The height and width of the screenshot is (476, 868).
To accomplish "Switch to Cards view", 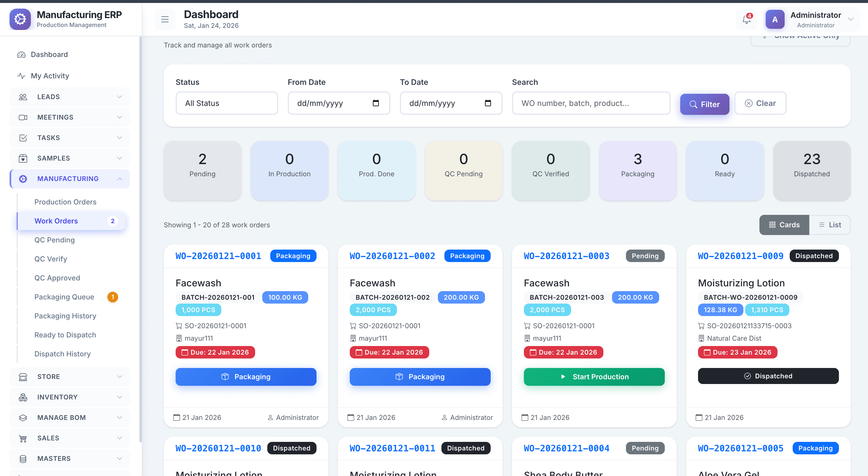I will tap(784, 225).
